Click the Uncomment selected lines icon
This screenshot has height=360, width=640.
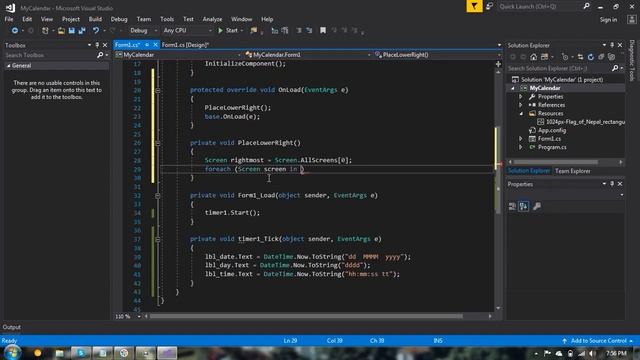point(285,31)
